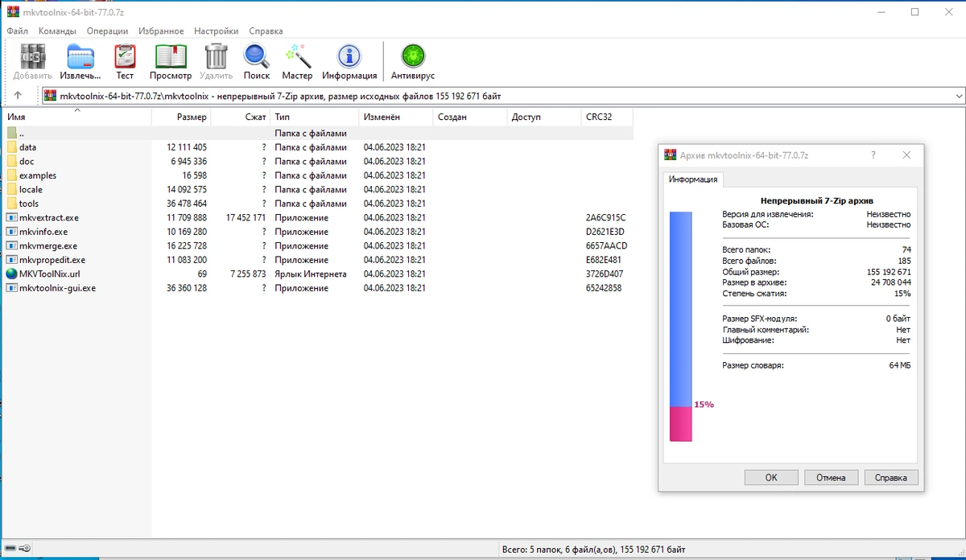The height and width of the screenshot is (560, 966).
Task: Run the Тест archive check icon
Action: (x=125, y=56)
